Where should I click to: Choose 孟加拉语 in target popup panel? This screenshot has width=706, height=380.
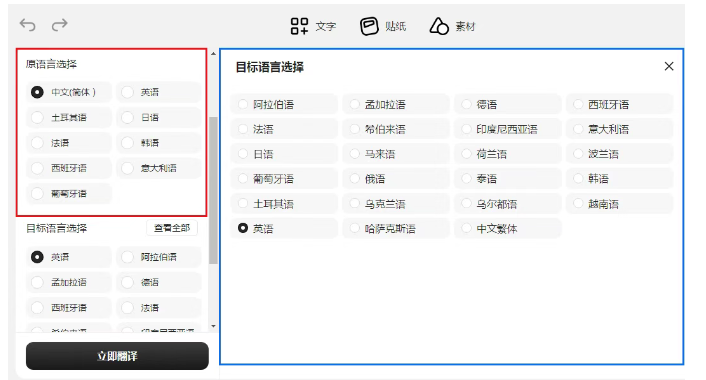click(396, 104)
